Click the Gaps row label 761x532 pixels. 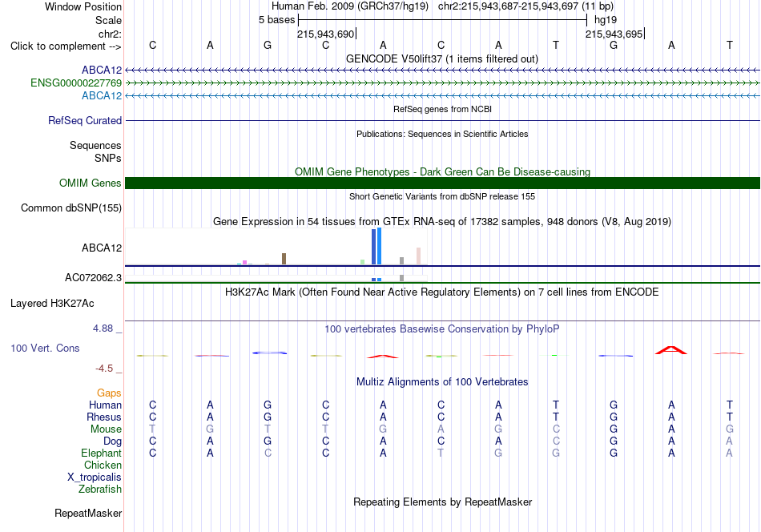pyautogui.click(x=109, y=393)
